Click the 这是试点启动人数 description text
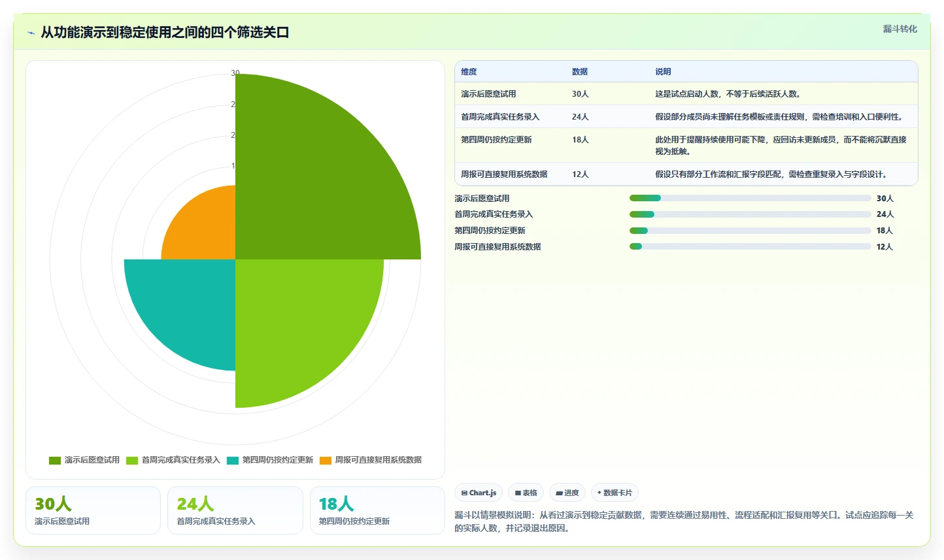This screenshot has height=560, width=944. [728, 94]
